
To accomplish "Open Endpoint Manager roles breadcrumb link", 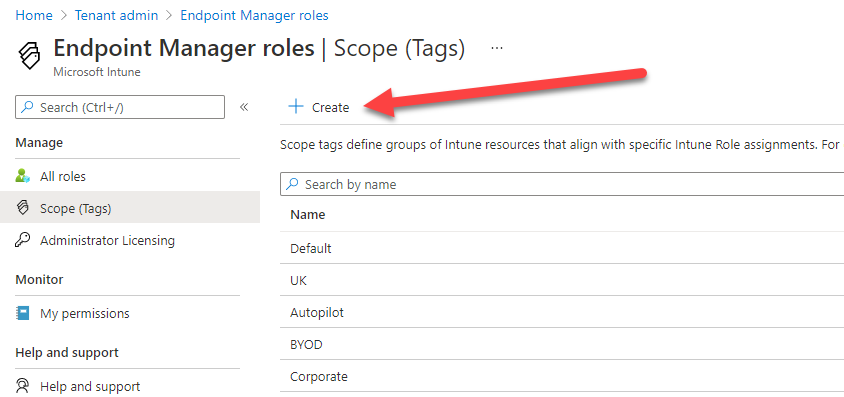I will (254, 15).
